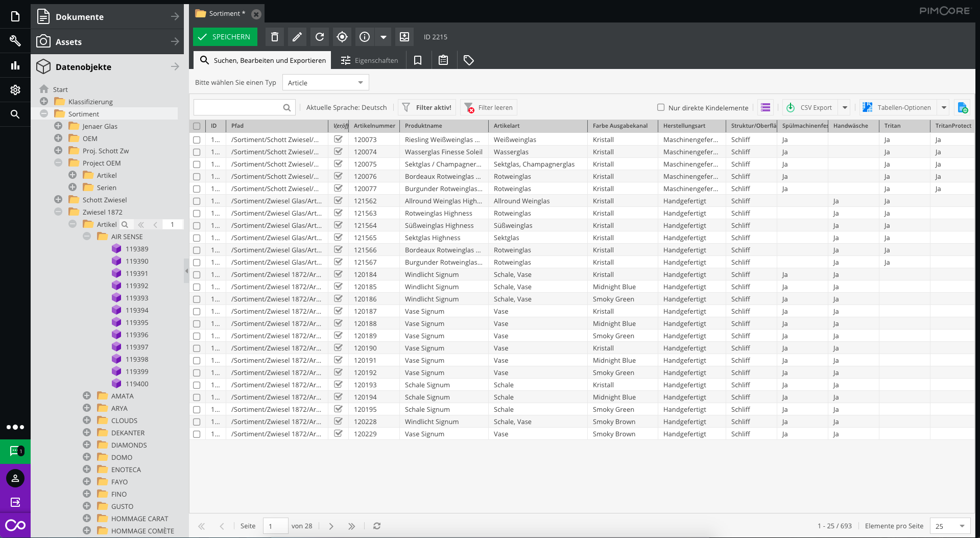Open Assets panel header
980x538 pixels.
coord(107,42)
